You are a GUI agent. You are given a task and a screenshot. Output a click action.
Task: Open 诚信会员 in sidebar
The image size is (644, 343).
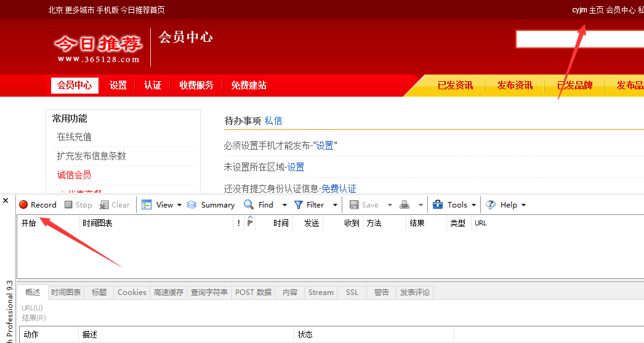point(74,175)
